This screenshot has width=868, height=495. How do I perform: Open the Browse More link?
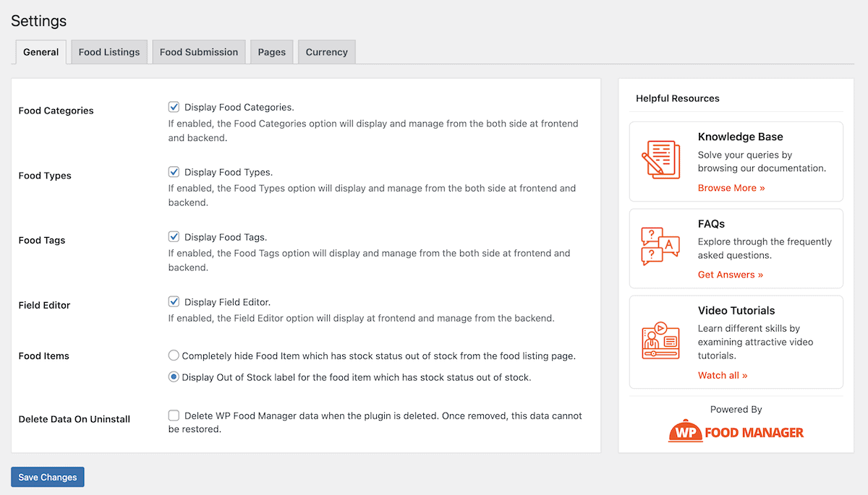pos(731,188)
